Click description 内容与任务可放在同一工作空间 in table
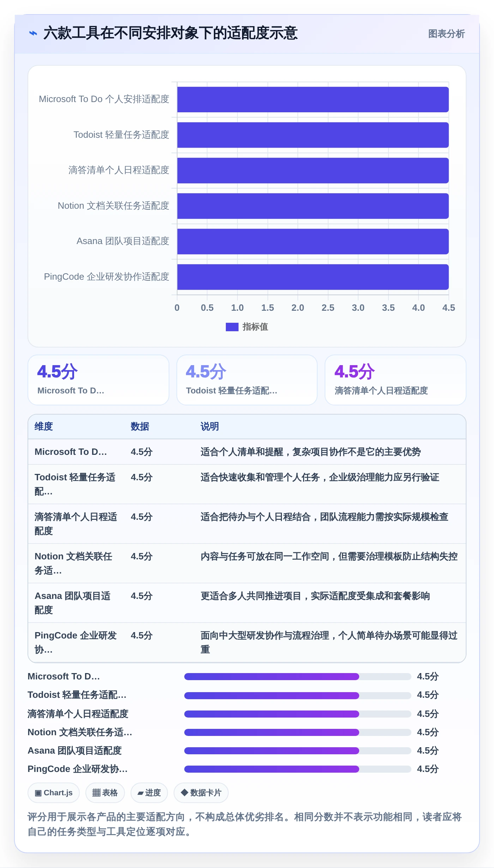Screen dimensions: 494x868 click(x=329, y=557)
